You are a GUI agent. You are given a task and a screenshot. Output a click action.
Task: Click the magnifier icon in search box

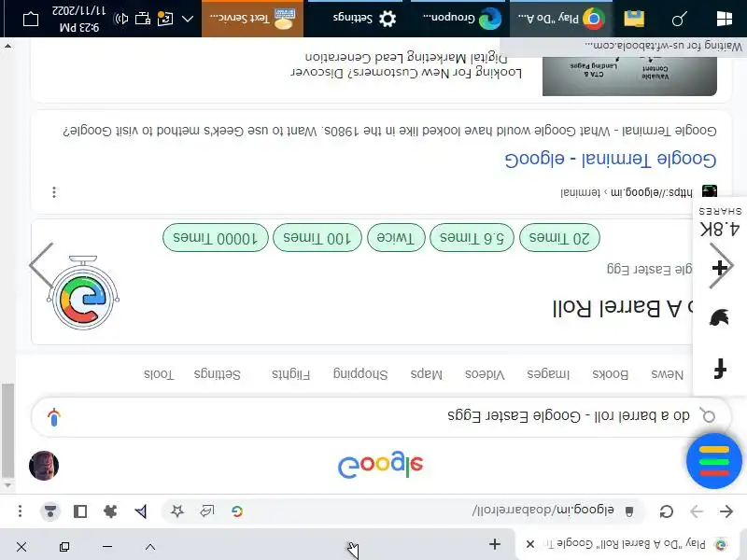[x=708, y=415]
